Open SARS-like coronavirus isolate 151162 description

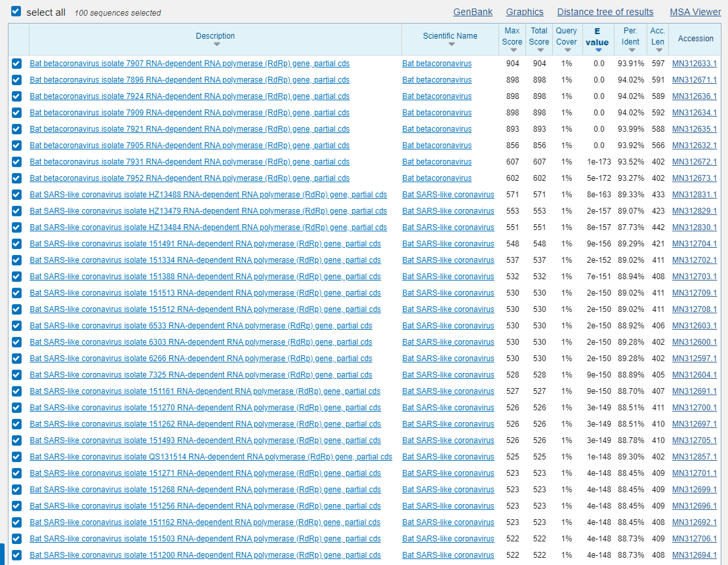pos(205,522)
